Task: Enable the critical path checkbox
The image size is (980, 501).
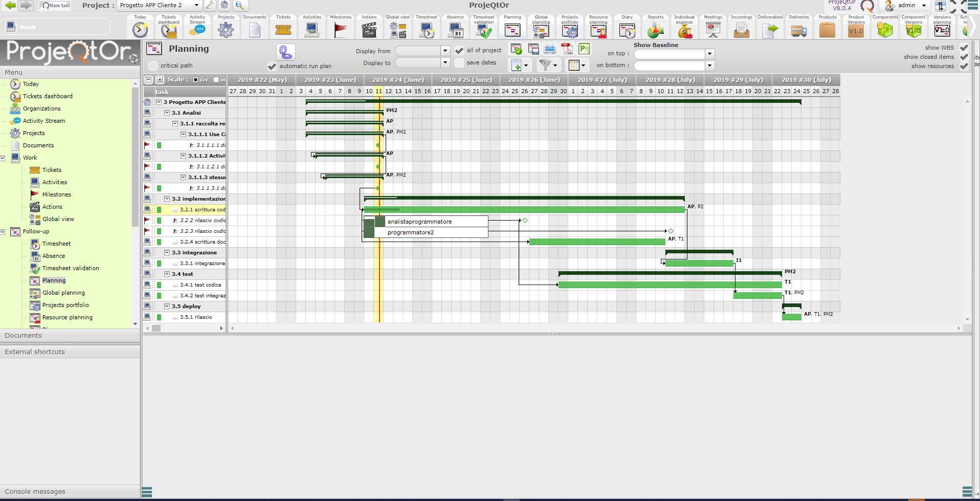Action: [x=153, y=66]
